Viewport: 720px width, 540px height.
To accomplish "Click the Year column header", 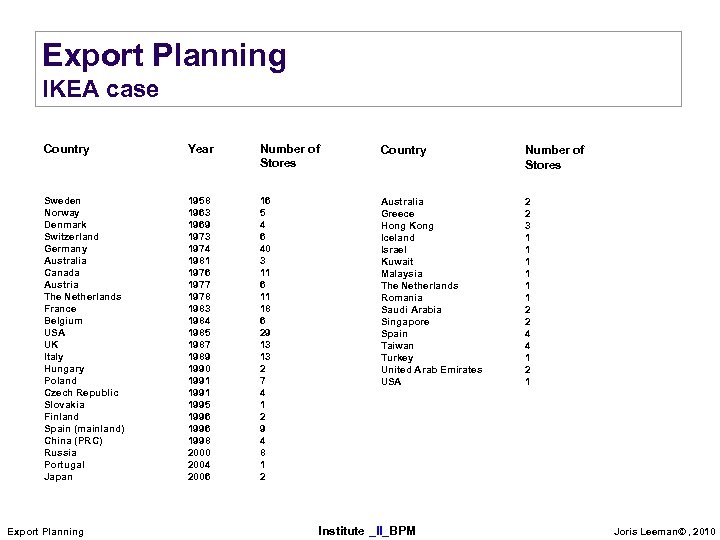I will pyautogui.click(x=200, y=149).
